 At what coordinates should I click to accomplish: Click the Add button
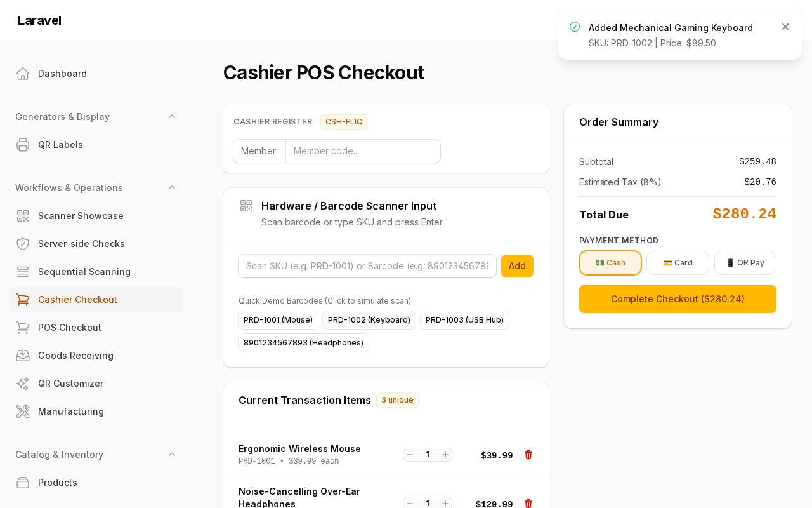point(517,266)
